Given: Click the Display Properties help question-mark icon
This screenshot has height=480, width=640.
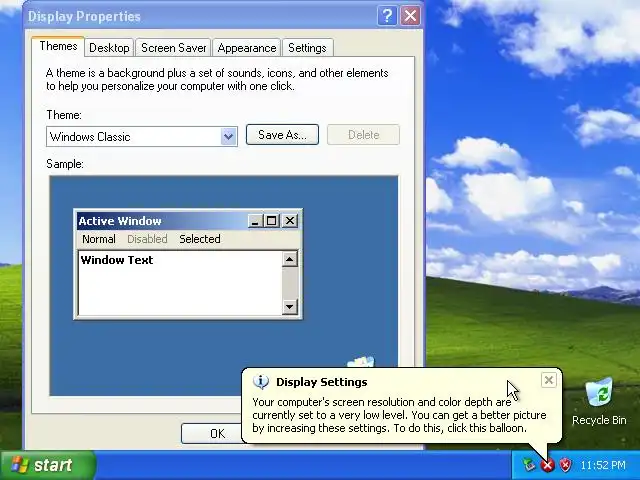Looking at the screenshot, I should coord(387,16).
